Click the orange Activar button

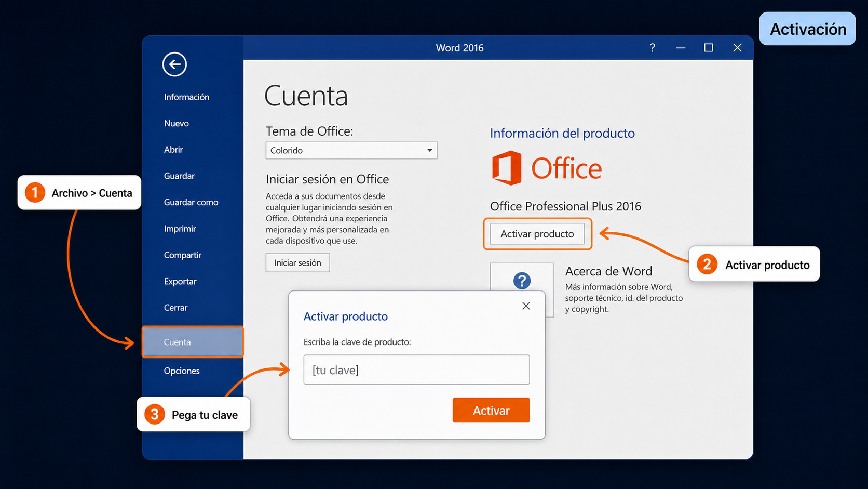click(491, 410)
